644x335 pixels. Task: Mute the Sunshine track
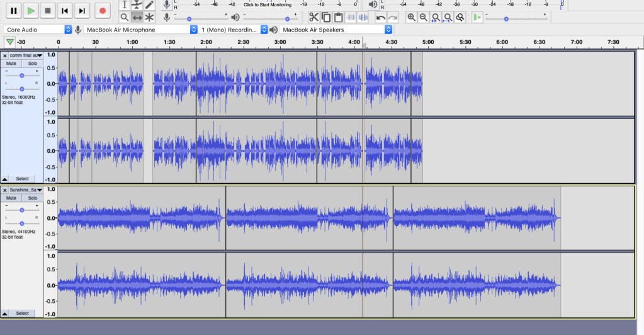(x=11, y=198)
